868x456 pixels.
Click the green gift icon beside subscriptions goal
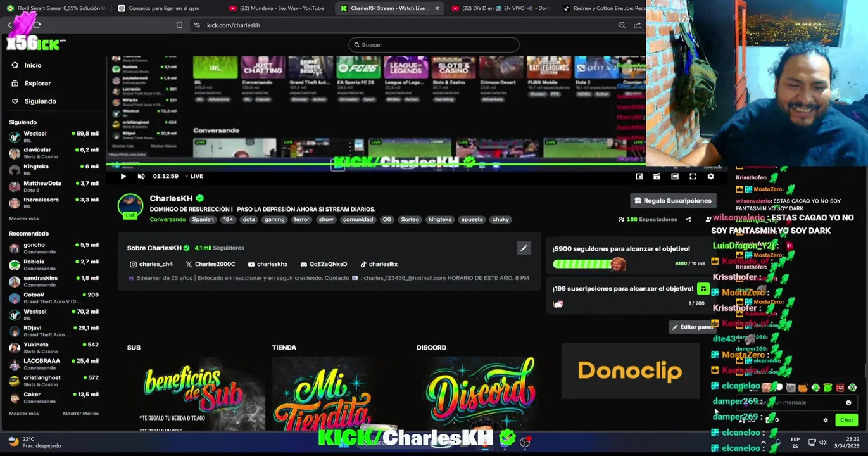[x=703, y=289]
